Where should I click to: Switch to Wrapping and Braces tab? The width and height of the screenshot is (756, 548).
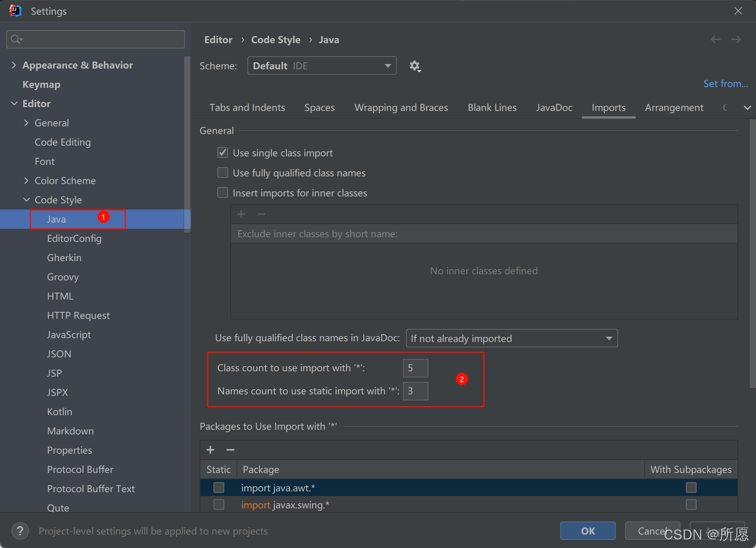coord(401,107)
